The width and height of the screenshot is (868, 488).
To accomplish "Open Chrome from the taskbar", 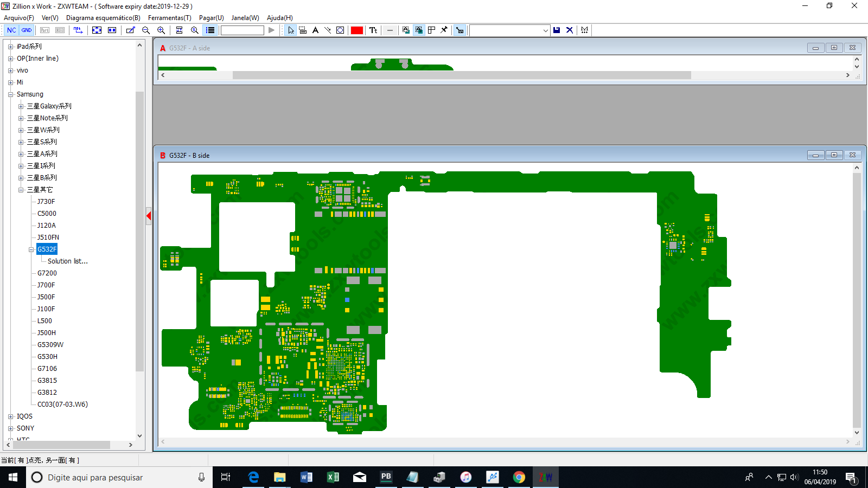I will [519, 477].
